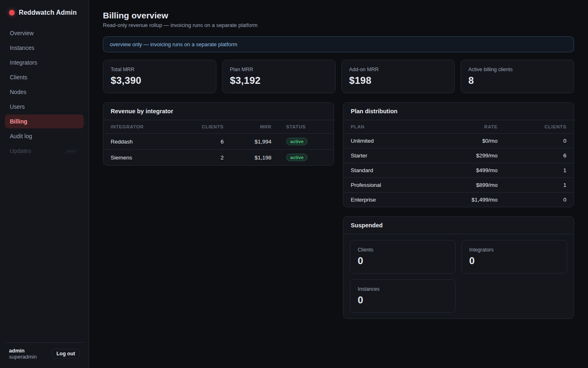Click the $499/mo rate value
This screenshot has width=588, height=368.
(x=487, y=171)
